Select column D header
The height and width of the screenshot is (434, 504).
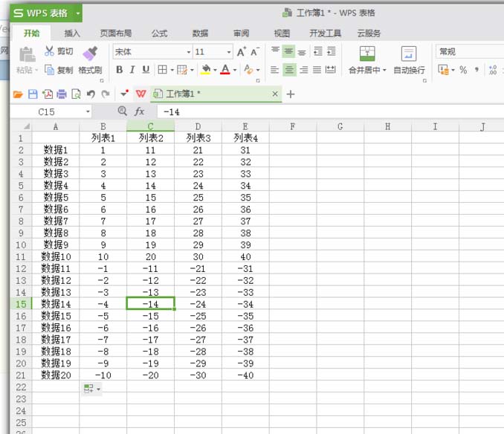click(x=198, y=126)
